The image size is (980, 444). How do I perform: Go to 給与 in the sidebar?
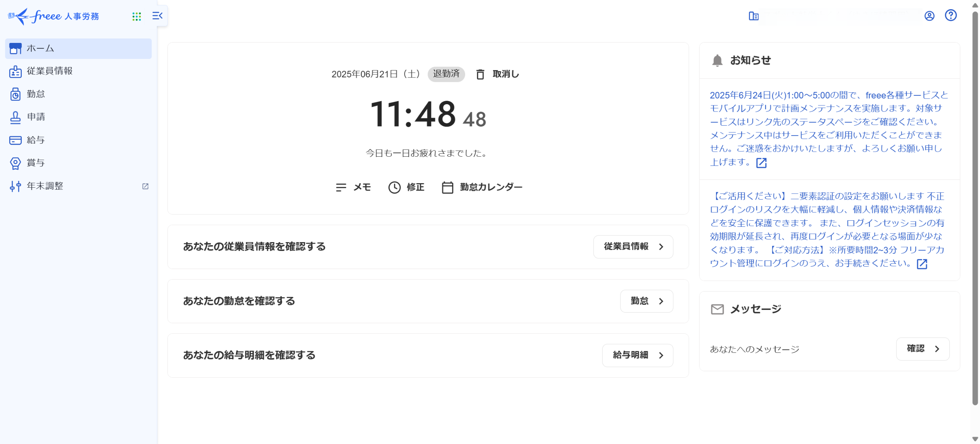pos(36,140)
